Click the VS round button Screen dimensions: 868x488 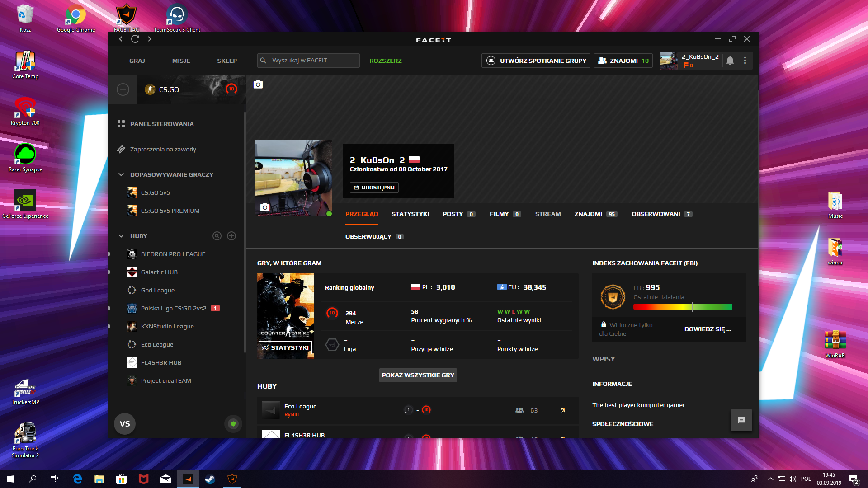tap(125, 424)
